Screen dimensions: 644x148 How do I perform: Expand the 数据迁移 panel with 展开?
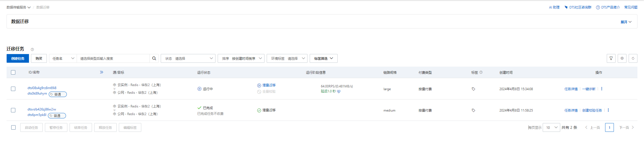point(626,22)
